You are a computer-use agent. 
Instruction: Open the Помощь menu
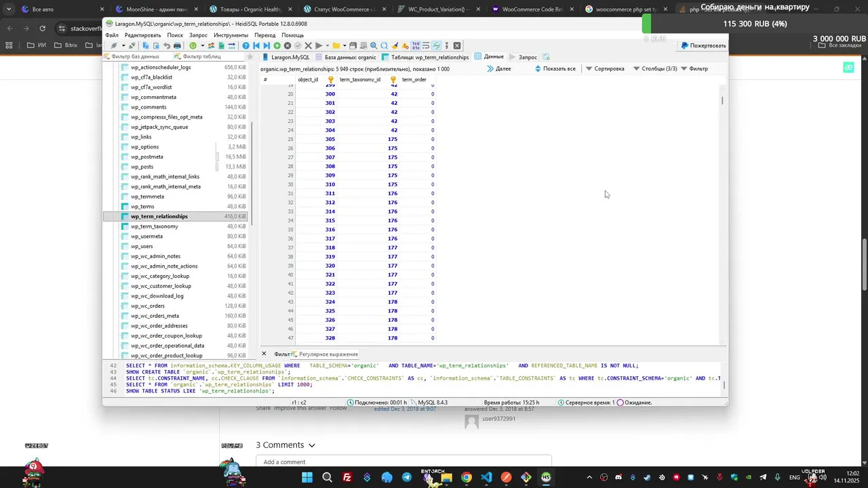292,35
